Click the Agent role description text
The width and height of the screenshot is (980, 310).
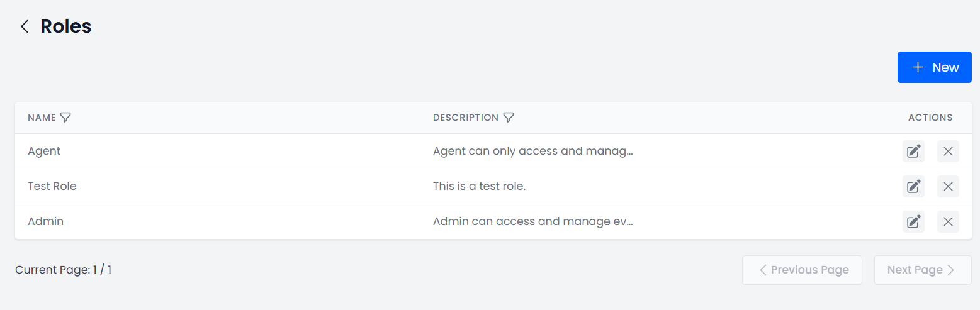(532, 152)
